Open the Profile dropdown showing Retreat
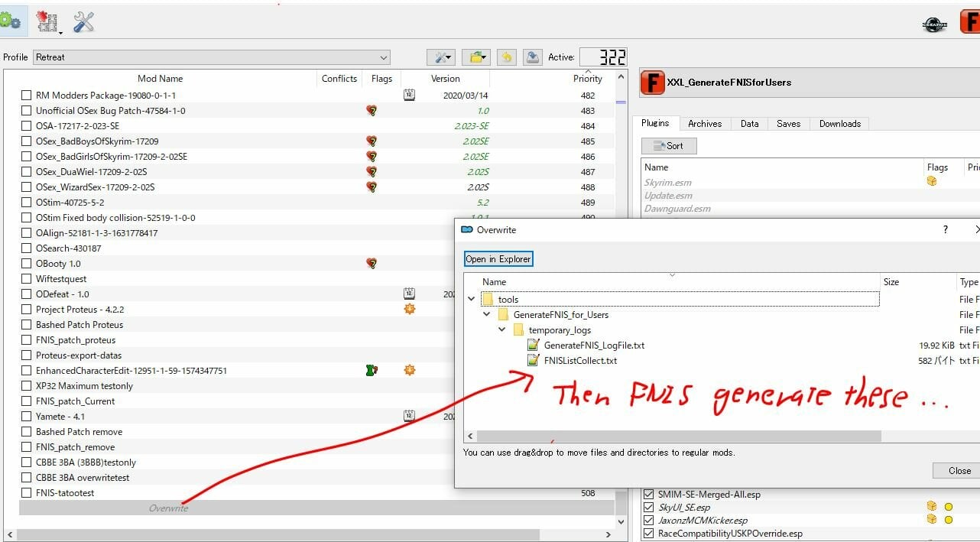The width and height of the screenshot is (980, 542). pyautogui.click(x=212, y=57)
